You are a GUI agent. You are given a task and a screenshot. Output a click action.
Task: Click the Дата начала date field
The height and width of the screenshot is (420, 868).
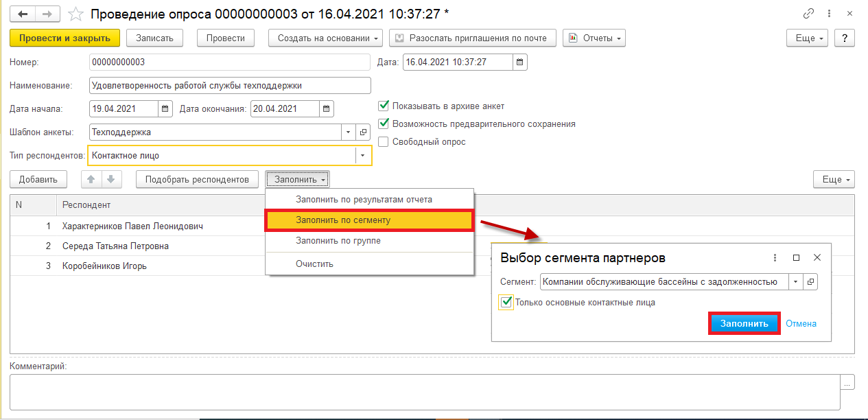pyautogui.click(x=124, y=108)
